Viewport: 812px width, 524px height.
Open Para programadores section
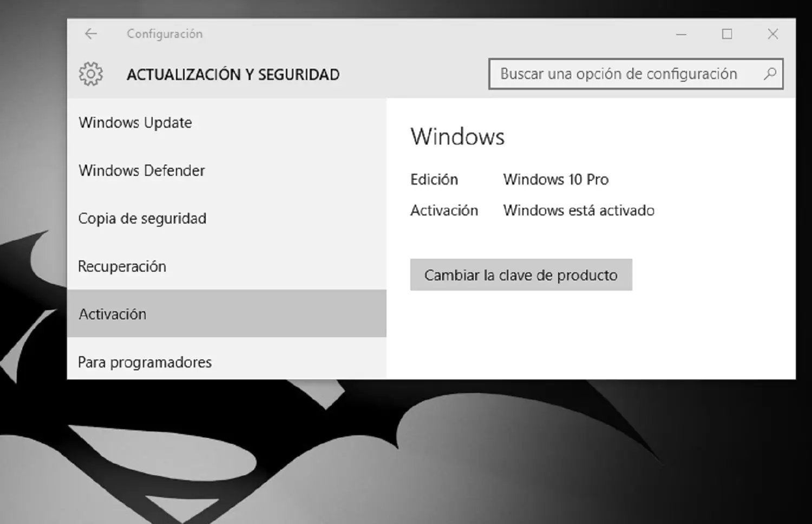click(227, 359)
